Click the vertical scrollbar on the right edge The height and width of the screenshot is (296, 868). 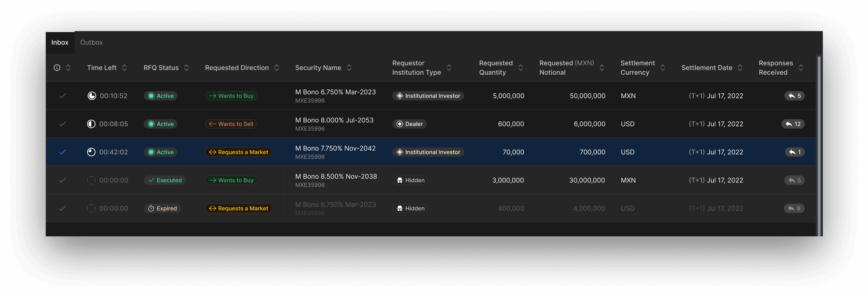[x=819, y=145]
